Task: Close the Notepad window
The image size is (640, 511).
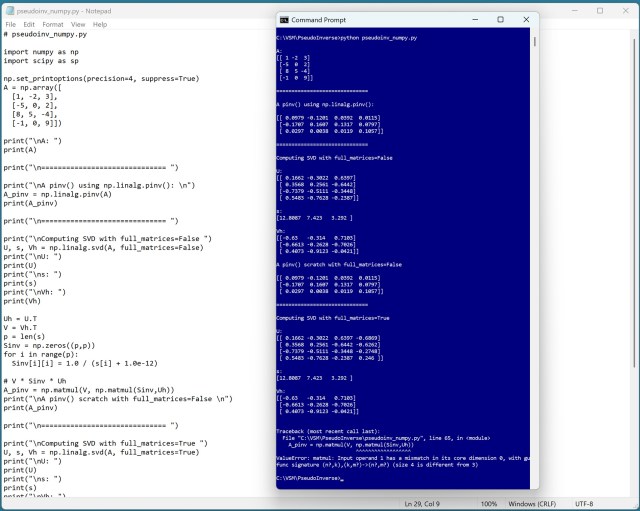Action: tap(626, 10)
